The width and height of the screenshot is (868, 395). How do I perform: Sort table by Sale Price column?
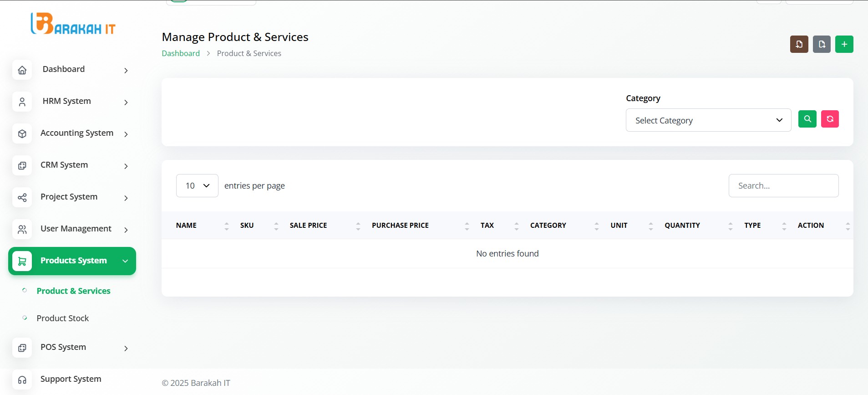click(309, 226)
